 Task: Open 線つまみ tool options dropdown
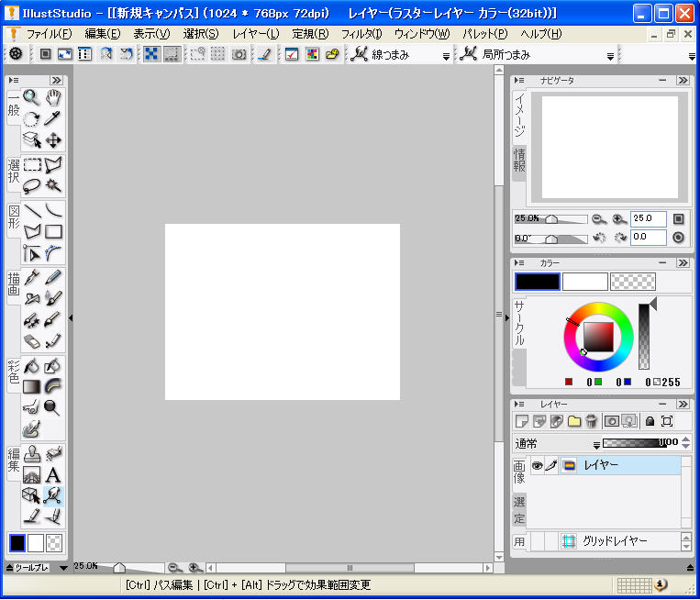coord(446,56)
